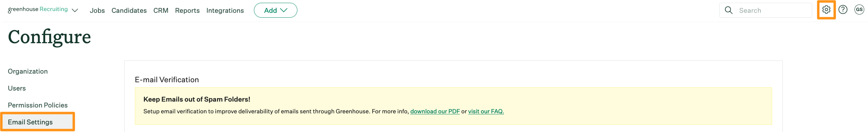Follow the "download our PDF" link
Image resolution: width=868 pixels, height=132 pixels.
435,111
